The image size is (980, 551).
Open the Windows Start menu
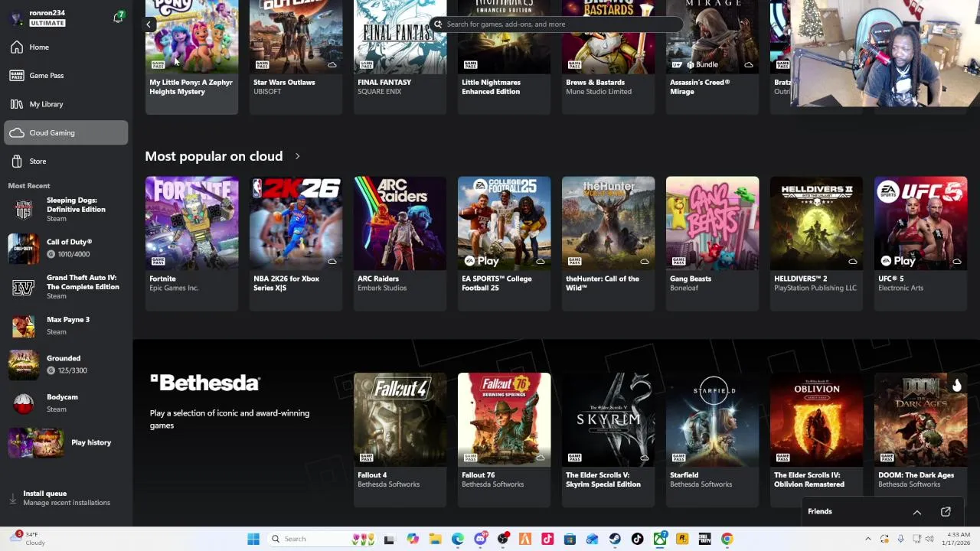click(253, 540)
